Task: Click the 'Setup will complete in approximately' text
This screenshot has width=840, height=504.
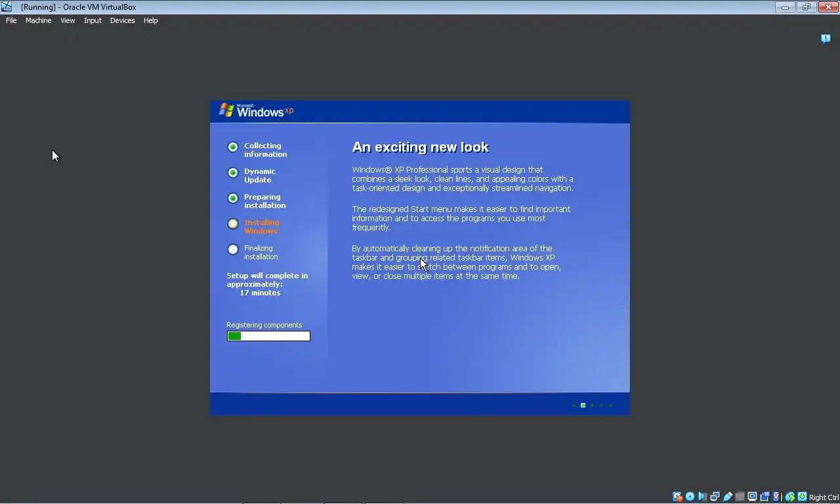Action: (x=267, y=280)
